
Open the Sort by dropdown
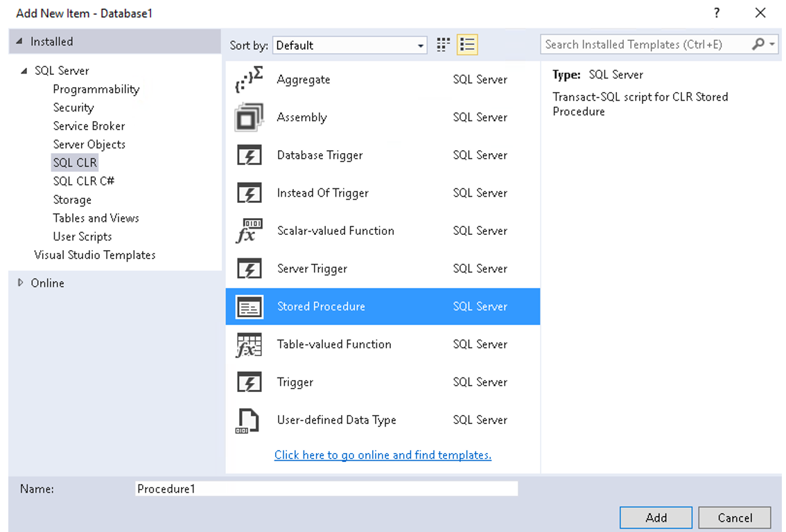(x=421, y=44)
